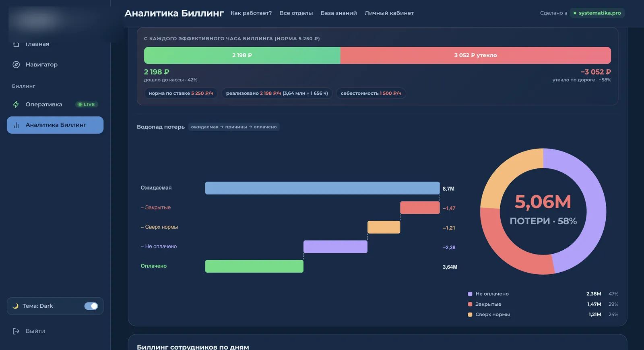Open Личный кабинет from top navigation

point(389,13)
